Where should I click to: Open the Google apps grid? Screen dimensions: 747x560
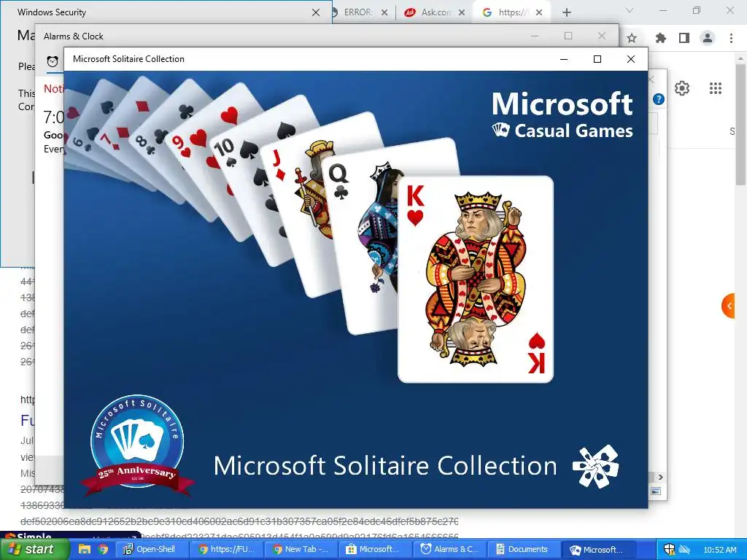click(716, 88)
